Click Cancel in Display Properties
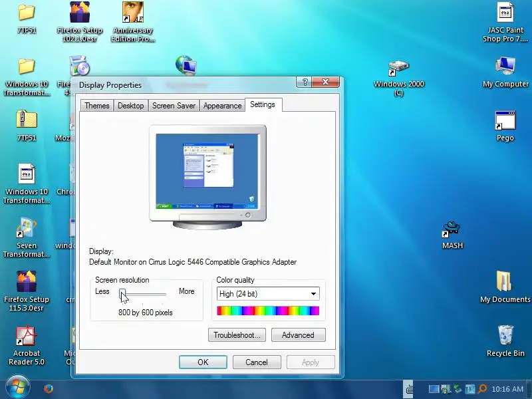The image size is (532, 399). [x=257, y=362]
